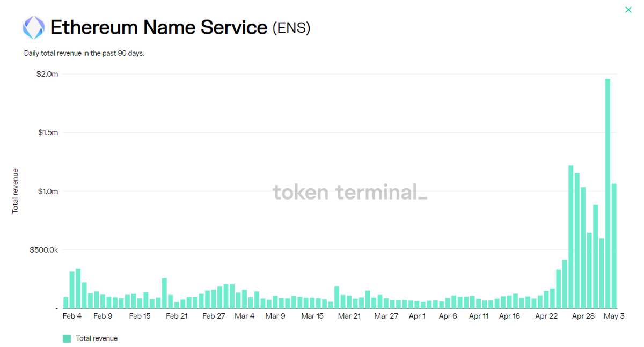The height and width of the screenshot is (347, 644).
Task: Click the $2.0m y-axis label
Action: [47, 74]
